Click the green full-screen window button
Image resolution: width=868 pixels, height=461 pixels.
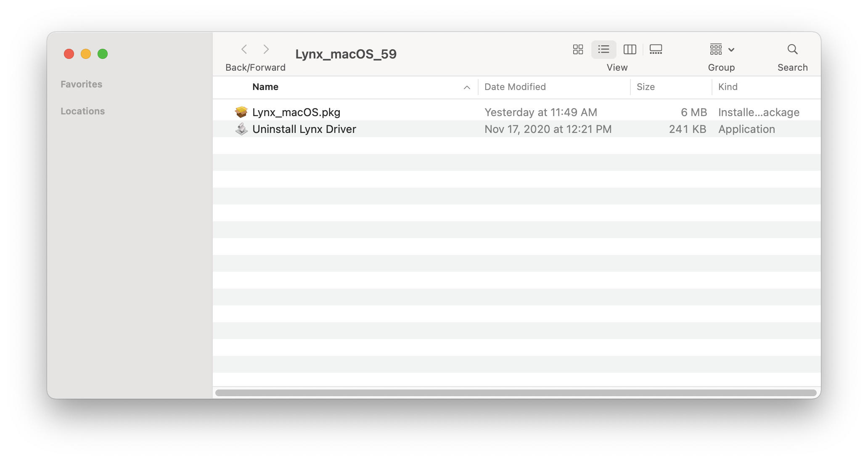point(103,54)
